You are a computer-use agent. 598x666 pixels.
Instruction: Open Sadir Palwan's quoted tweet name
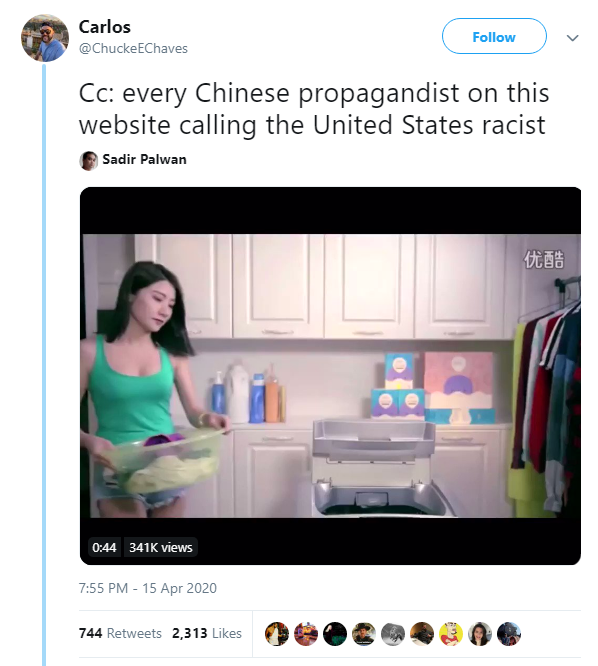144,159
